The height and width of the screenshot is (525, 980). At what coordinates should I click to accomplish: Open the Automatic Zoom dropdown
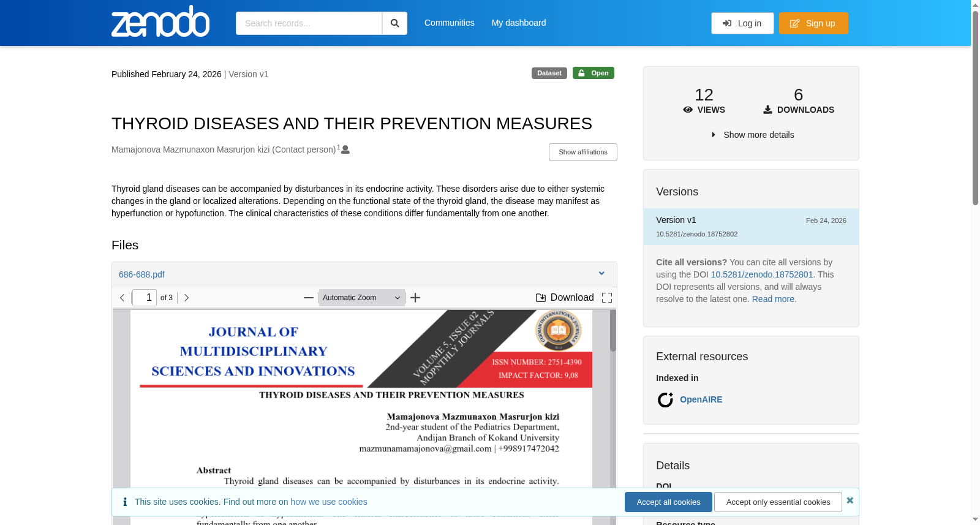coord(361,298)
